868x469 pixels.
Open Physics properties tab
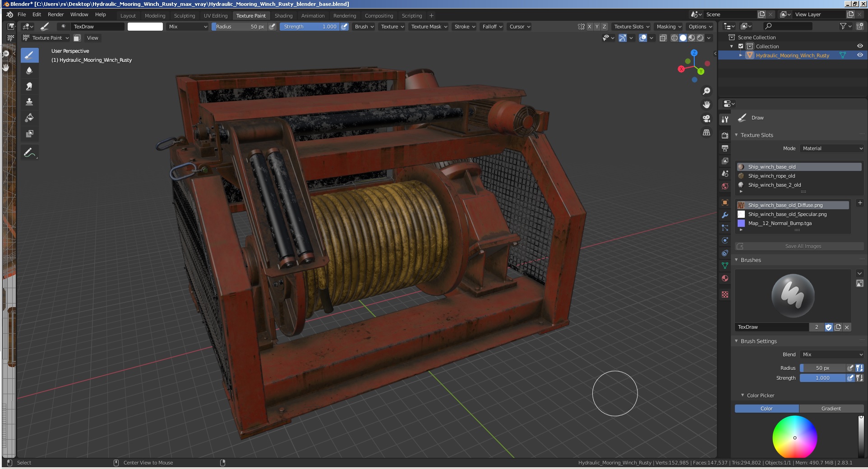click(x=725, y=240)
